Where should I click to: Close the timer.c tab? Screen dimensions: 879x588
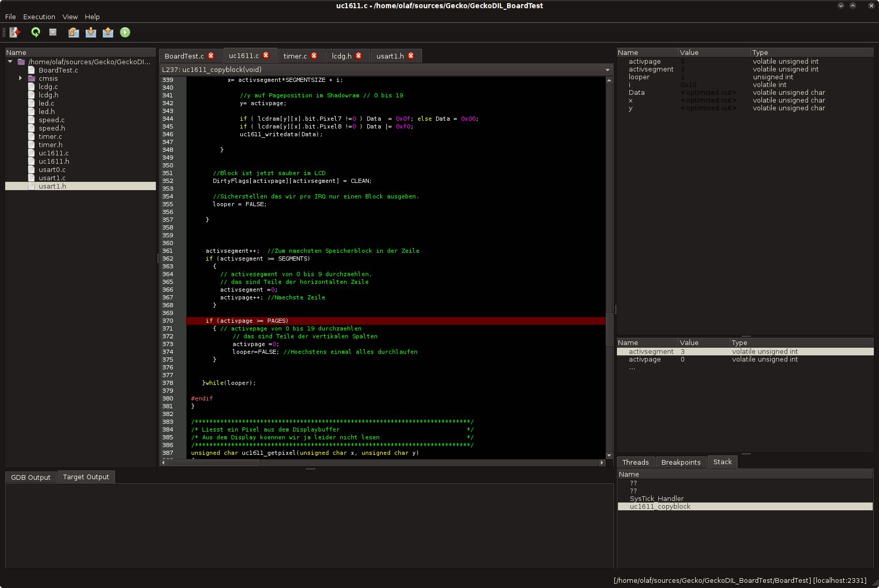tap(314, 56)
